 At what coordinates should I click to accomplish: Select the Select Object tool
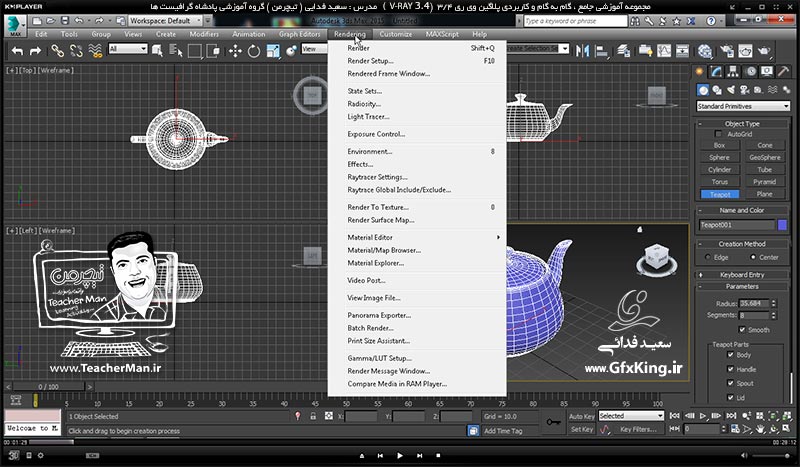point(157,51)
